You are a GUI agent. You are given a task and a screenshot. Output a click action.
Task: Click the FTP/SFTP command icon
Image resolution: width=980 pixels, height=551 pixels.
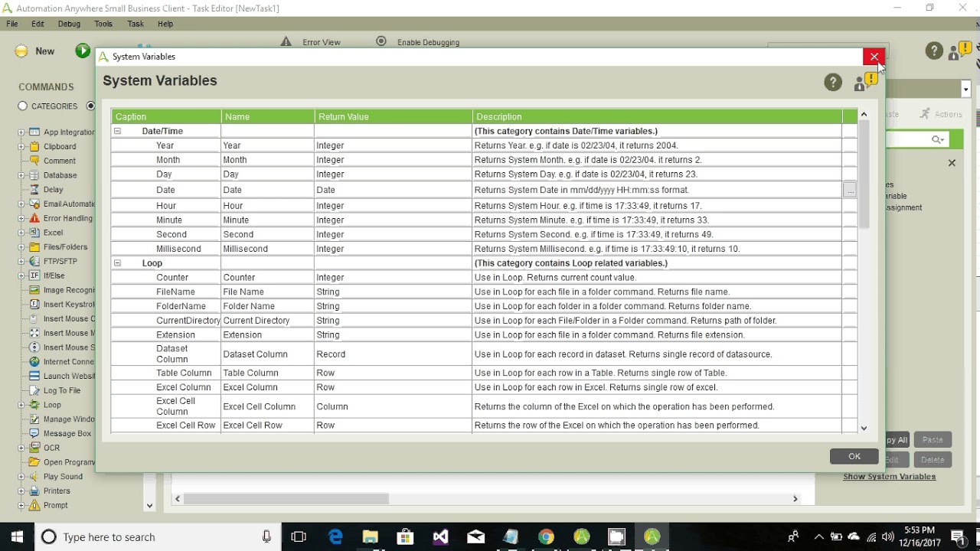34,261
